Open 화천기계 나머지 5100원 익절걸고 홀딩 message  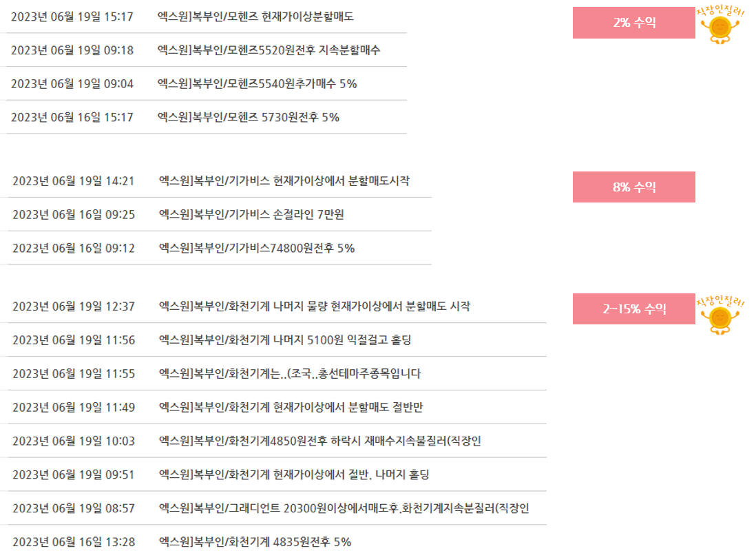tap(285, 340)
